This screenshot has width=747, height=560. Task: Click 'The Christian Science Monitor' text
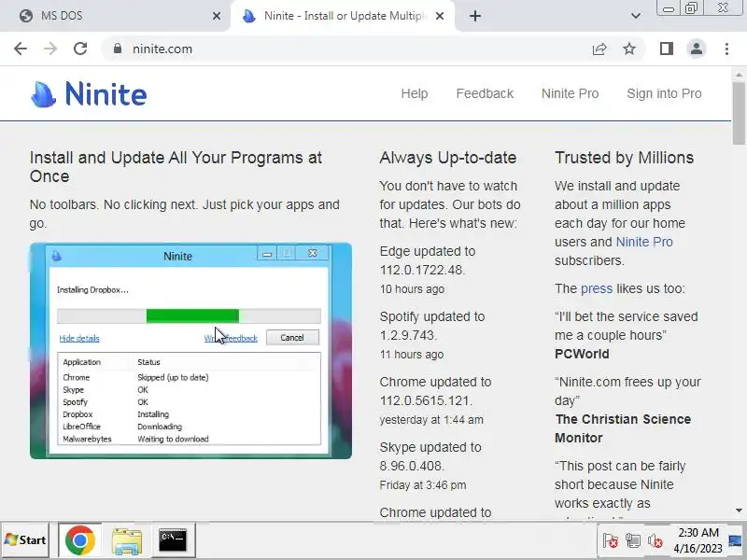623,428
